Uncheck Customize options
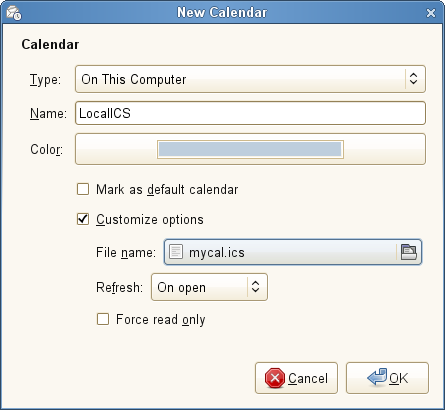The image size is (445, 410). click(83, 219)
